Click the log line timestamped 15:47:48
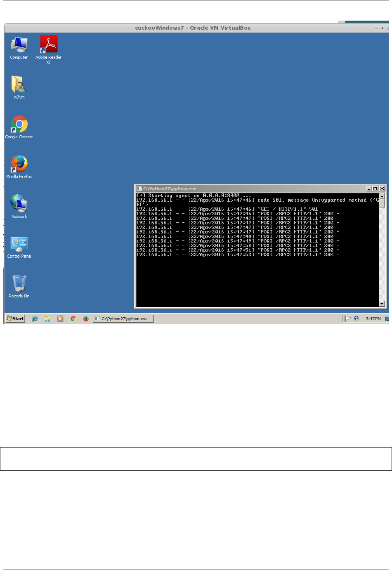 (x=238, y=236)
